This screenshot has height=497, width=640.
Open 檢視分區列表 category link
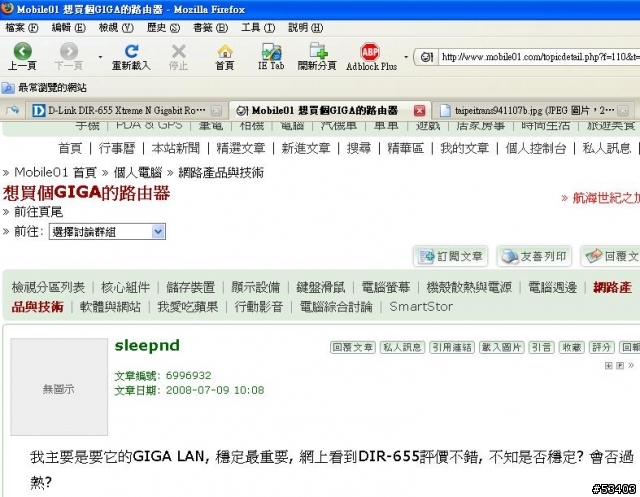tap(48, 287)
